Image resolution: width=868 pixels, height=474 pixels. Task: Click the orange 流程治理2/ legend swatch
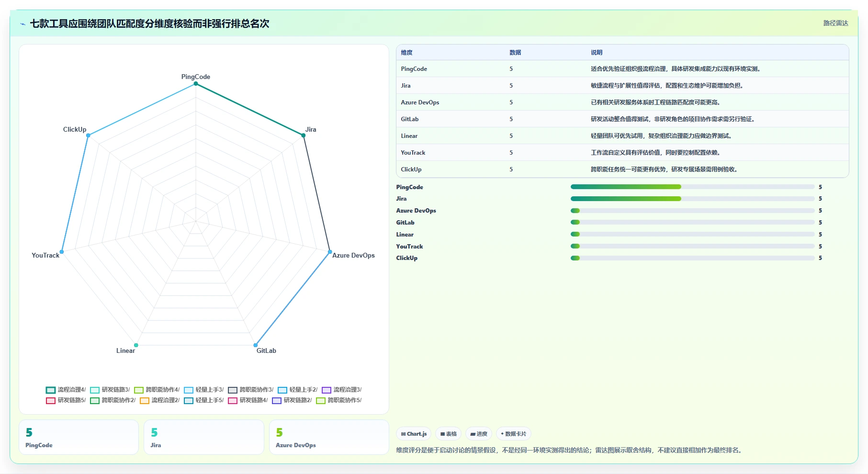(x=145, y=400)
